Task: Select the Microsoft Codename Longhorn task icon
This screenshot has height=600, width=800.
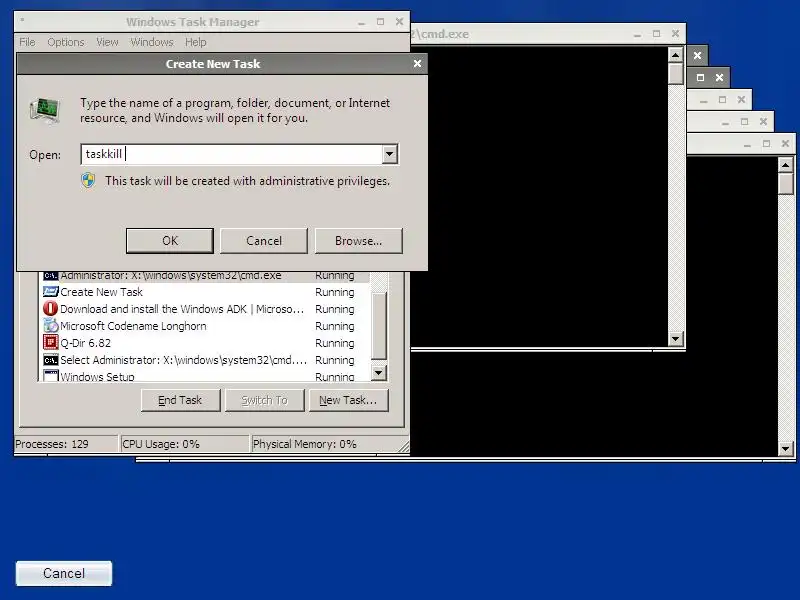Action: coord(51,326)
